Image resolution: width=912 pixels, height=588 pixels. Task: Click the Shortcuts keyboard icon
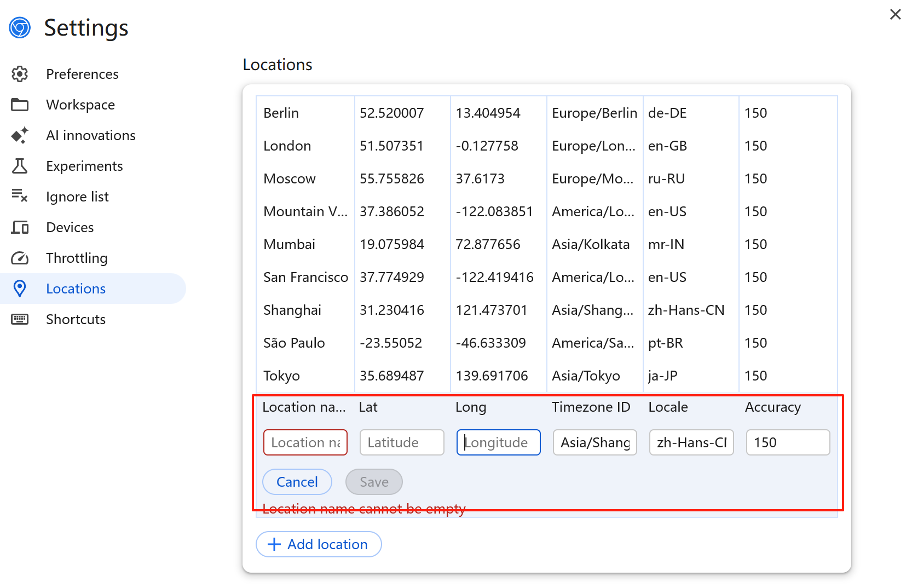[20, 319]
